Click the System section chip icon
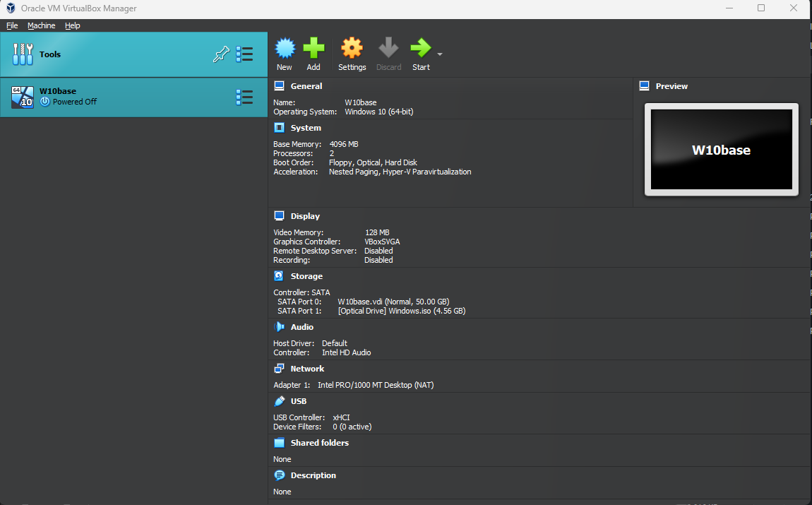 [x=279, y=127]
